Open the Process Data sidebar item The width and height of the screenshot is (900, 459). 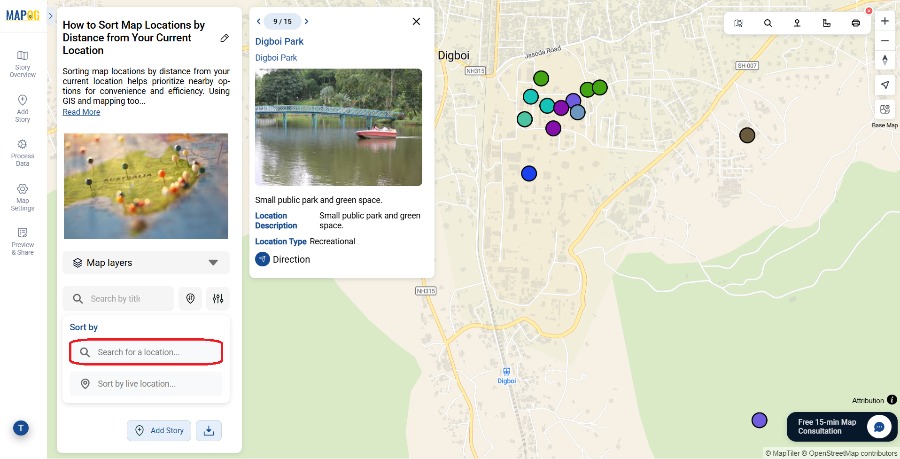pyautogui.click(x=22, y=152)
